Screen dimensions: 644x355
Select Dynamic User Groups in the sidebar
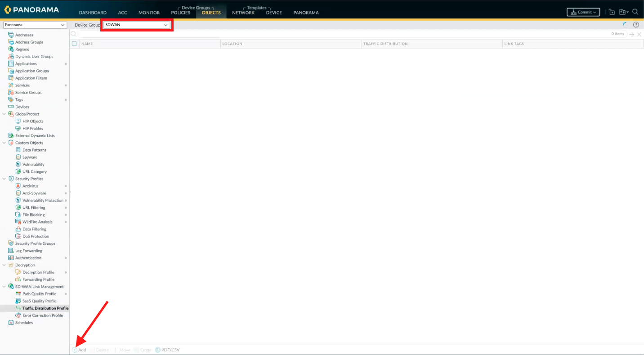point(34,56)
